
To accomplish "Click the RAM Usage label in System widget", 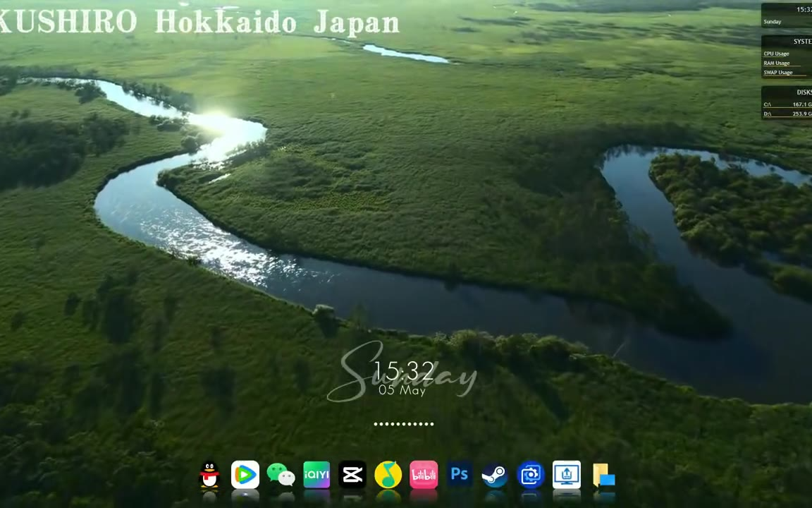I will click(777, 63).
